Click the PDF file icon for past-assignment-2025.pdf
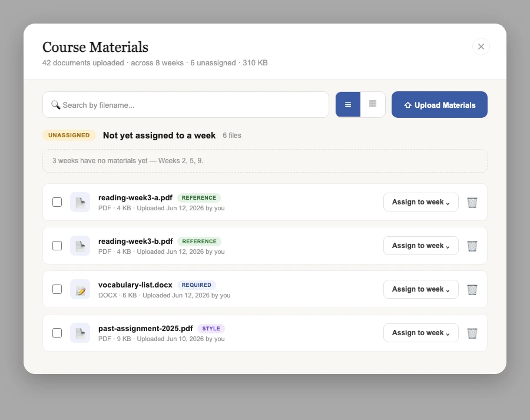This screenshot has width=530, height=420. point(80,333)
